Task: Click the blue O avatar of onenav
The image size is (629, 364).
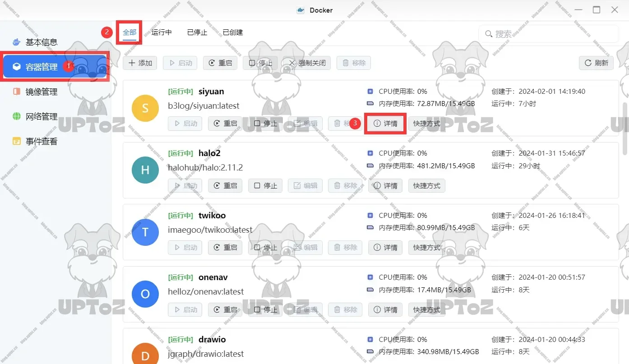Action: click(x=145, y=294)
